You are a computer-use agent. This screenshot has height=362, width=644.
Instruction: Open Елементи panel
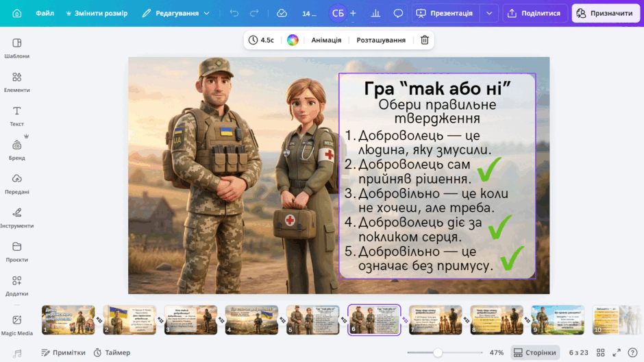(17, 82)
